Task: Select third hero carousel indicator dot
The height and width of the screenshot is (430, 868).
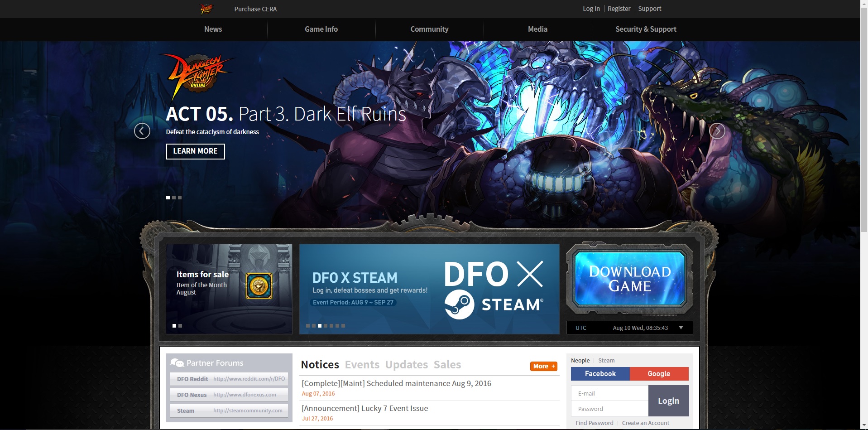Action: click(x=180, y=198)
